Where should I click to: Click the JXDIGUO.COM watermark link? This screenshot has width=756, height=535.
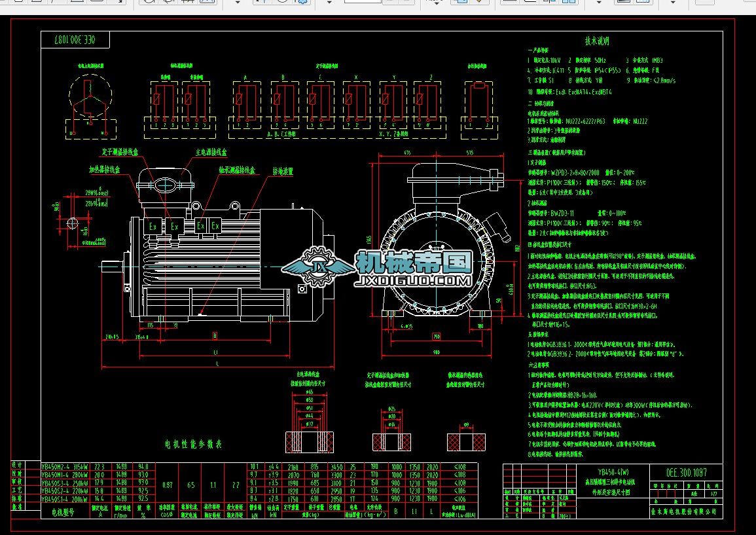pos(412,281)
